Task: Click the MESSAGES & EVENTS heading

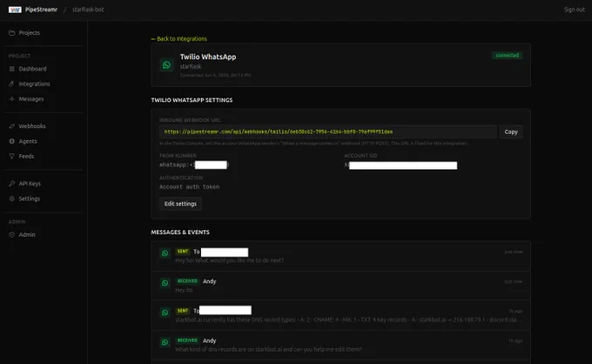Action: tap(180, 233)
